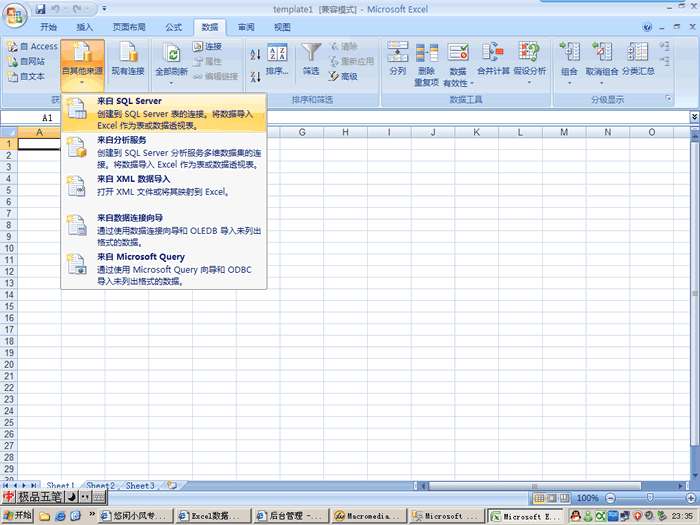Image resolution: width=700 pixels, height=525 pixels.
Task: Choose From Microsoft Query entry
Action: tap(164, 269)
